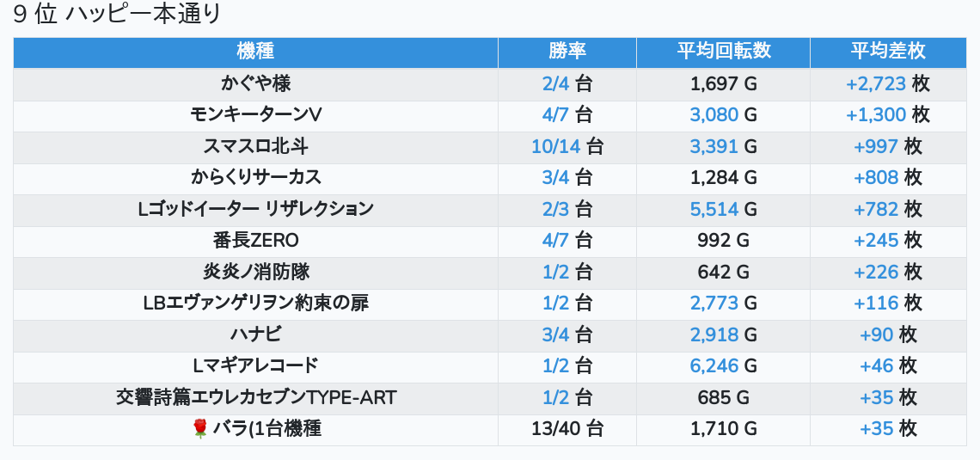Image resolution: width=980 pixels, height=460 pixels.
Task: Open the +2,723 difference link
Action: [x=875, y=83]
